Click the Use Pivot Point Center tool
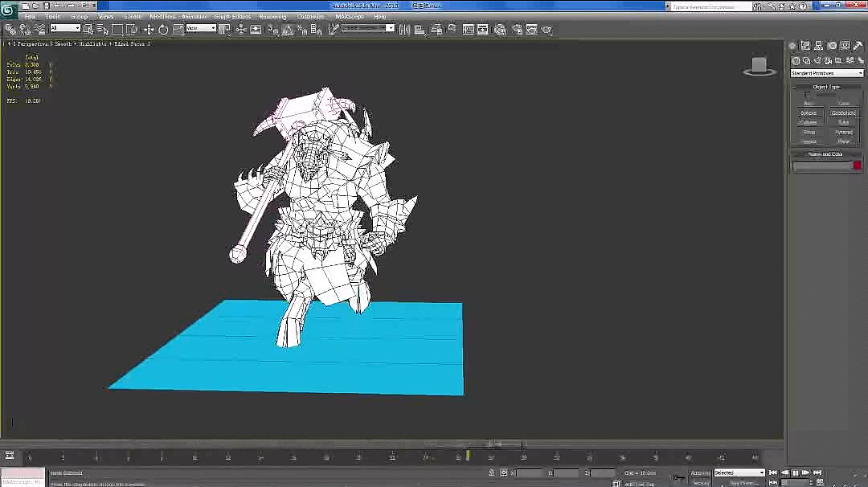 [x=224, y=29]
